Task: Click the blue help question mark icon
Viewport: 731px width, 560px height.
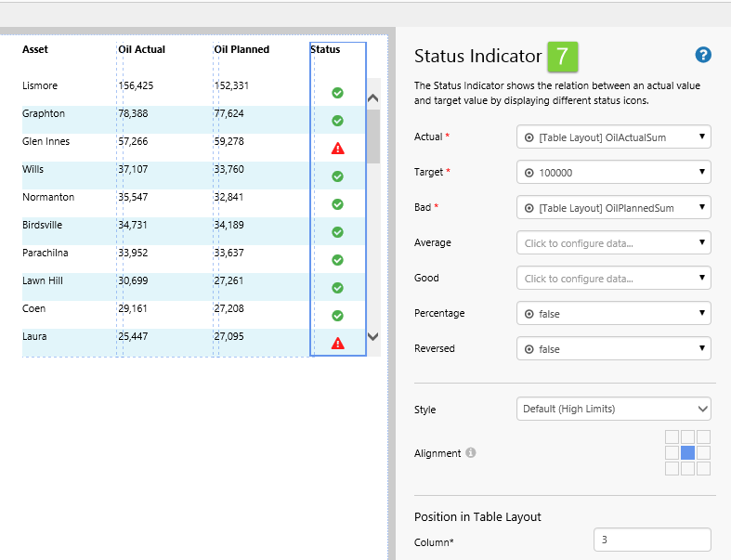Action: [703, 56]
